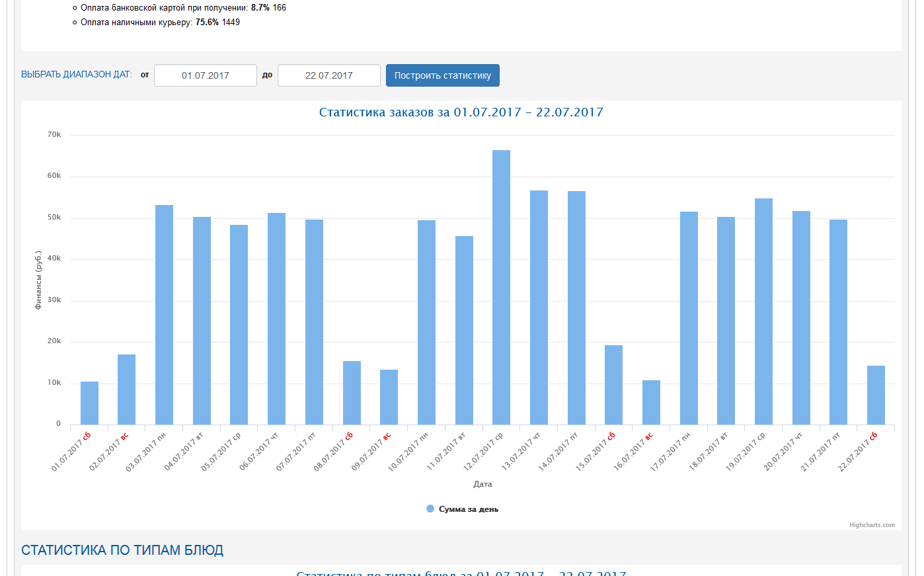This screenshot has width=924, height=576.
Task: Click the x-axis label 22.07.2017 сб
Action: [x=858, y=452]
